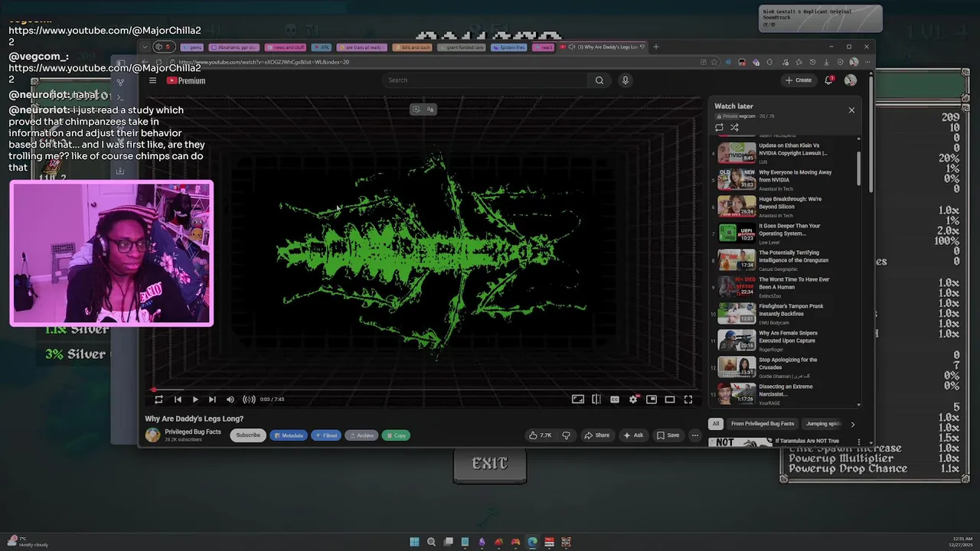Image resolution: width=980 pixels, height=551 pixels.
Task: Toggle closed captions
Action: pos(614,399)
